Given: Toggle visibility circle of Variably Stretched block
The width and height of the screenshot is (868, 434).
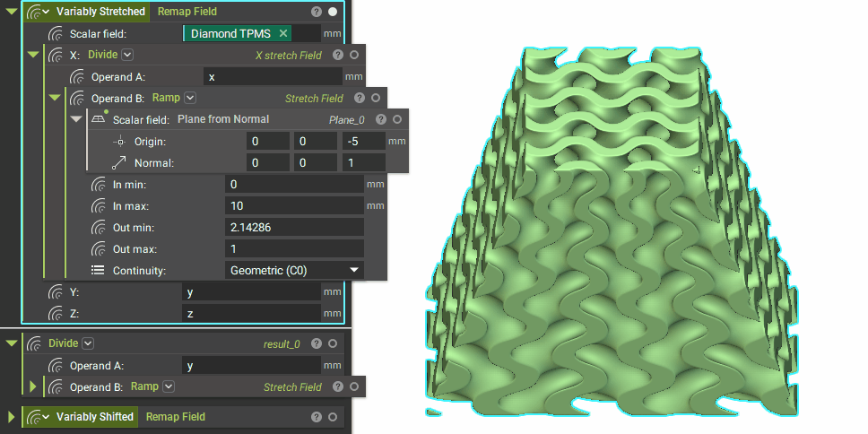Looking at the screenshot, I should [333, 12].
